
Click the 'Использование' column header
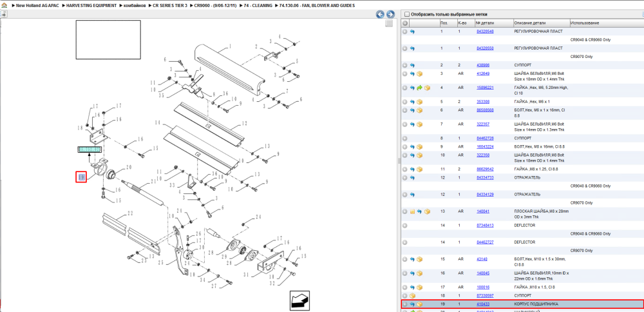(x=607, y=23)
